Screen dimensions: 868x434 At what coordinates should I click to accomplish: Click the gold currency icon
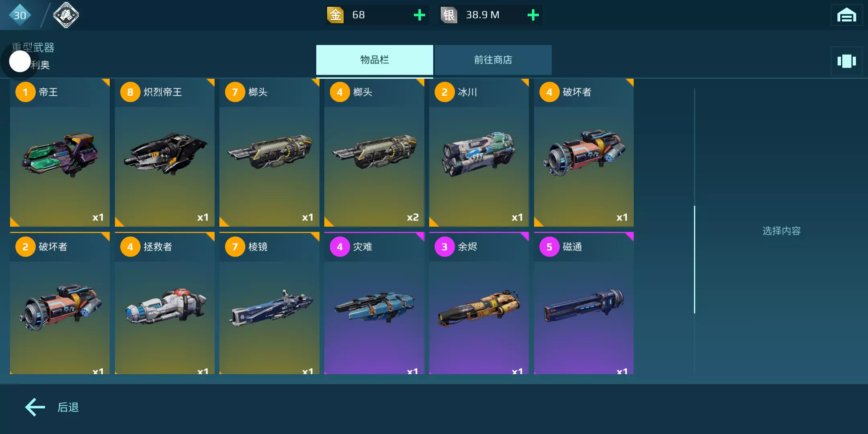point(335,15)
